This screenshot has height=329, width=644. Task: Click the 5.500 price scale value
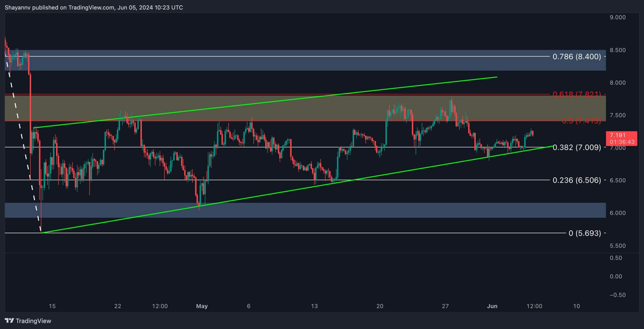618,245
